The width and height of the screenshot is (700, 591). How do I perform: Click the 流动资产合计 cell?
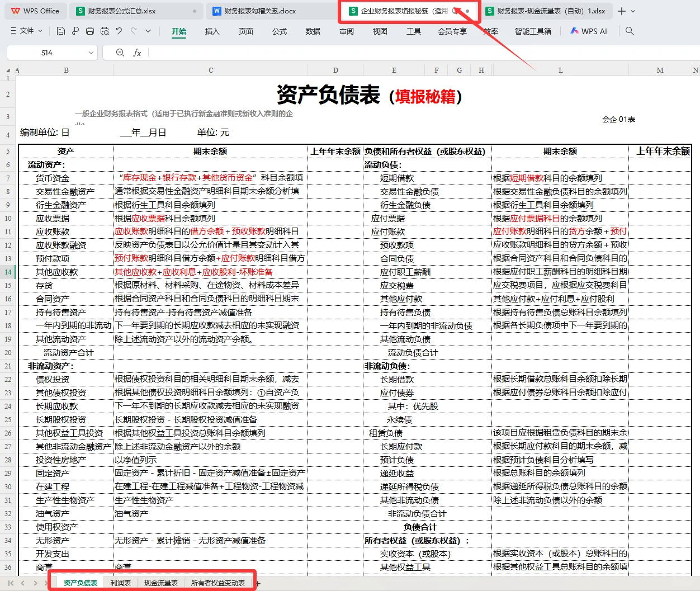[x=66, y=352]
